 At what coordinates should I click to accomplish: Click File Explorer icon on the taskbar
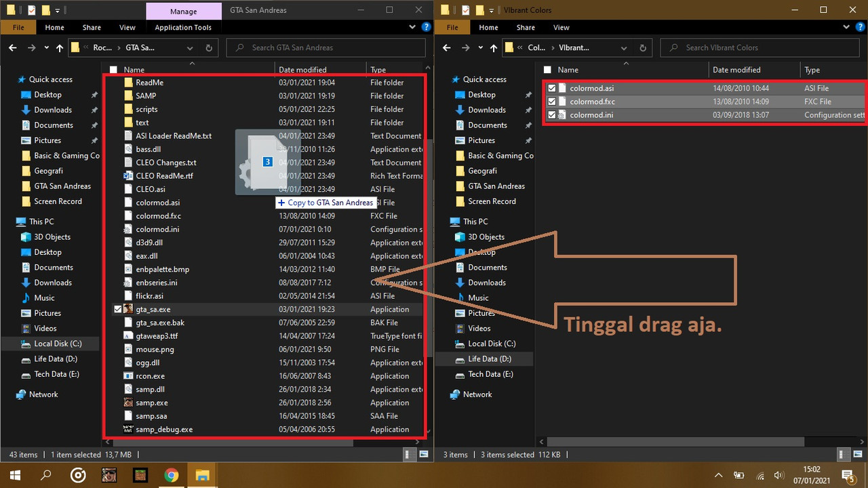pos(202,474)
